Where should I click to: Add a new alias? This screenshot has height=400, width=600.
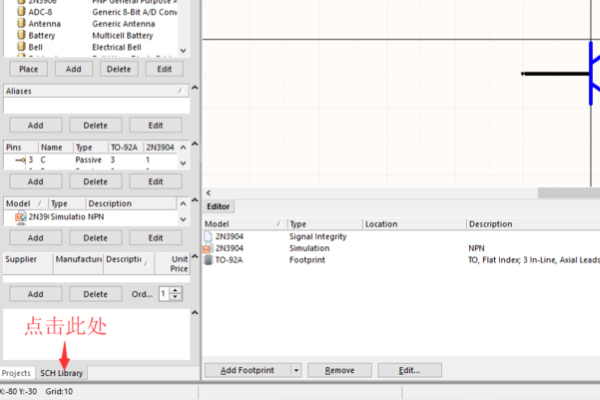[36, 125]
